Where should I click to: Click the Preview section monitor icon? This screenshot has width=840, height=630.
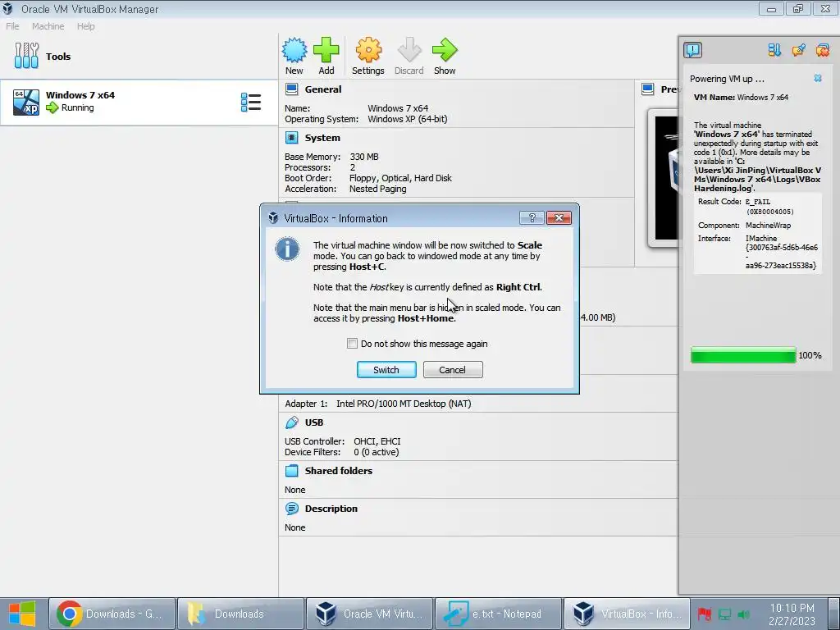(x=648, y=89)
